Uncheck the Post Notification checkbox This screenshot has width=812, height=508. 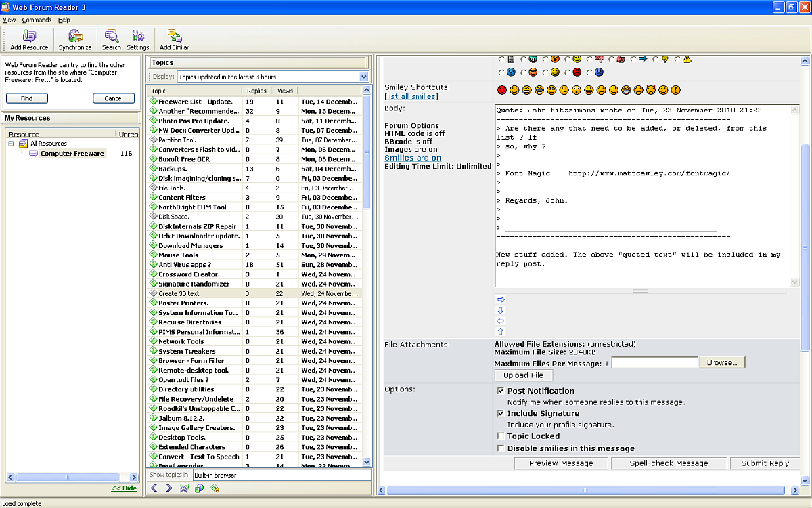click(501, 391)
